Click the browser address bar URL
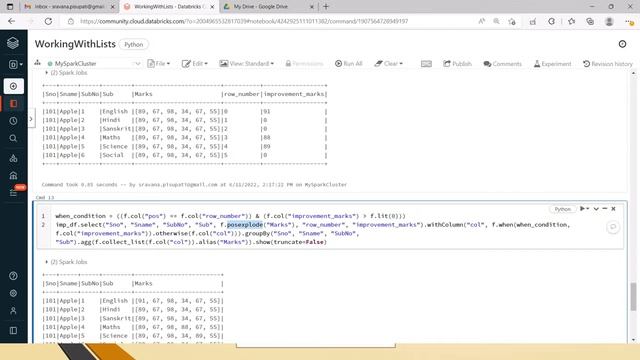 pyautogui.click(x=244, y=21)
